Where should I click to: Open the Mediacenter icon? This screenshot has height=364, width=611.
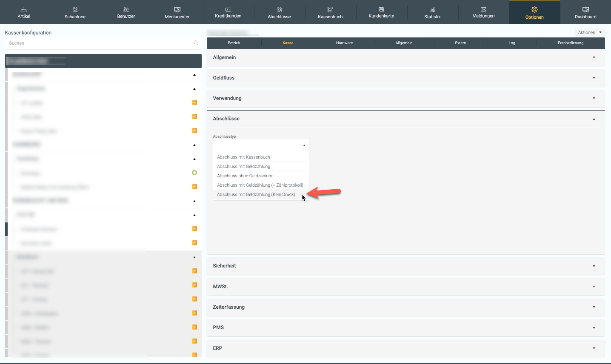pyautogui.click(x=177, y=9)
